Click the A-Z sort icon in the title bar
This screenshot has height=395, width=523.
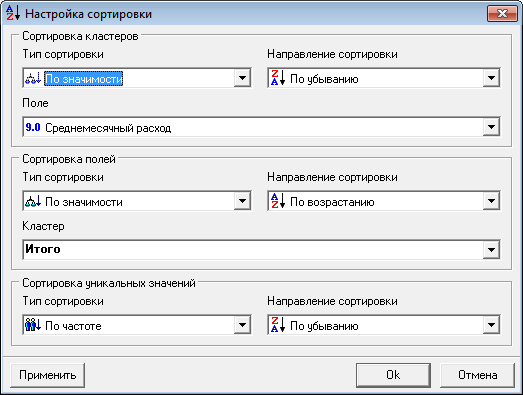(13, 13)
